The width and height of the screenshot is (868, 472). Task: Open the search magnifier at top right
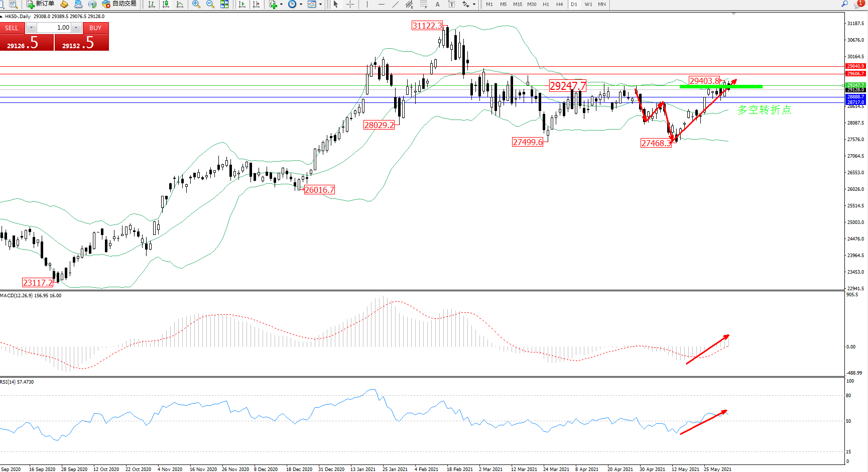(844, 4)
